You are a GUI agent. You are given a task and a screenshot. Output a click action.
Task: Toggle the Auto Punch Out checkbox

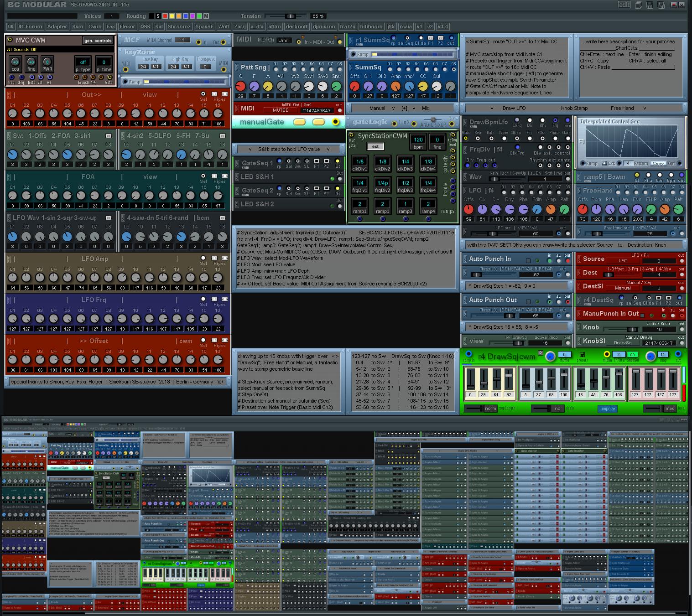(x=528, y=302)
